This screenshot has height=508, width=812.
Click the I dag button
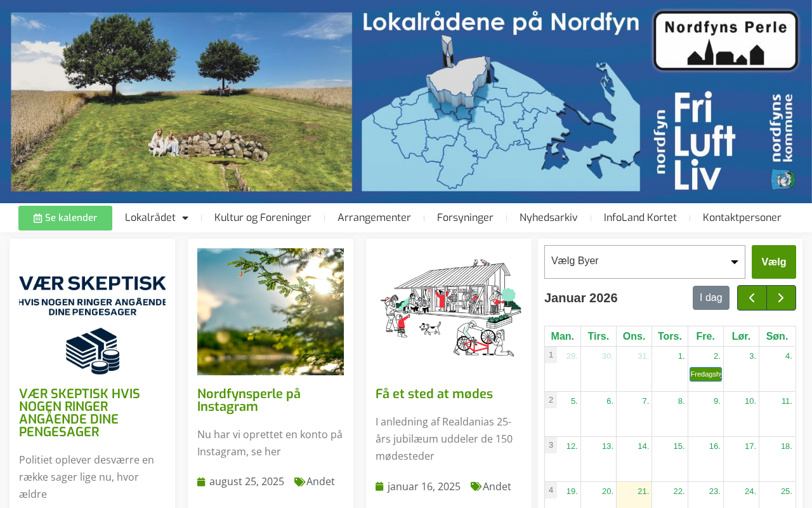tap(711, 298)
